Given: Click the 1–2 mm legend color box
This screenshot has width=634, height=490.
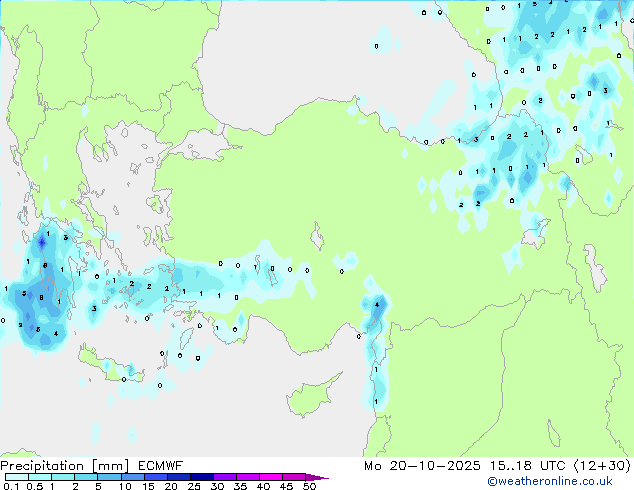Looking at the screenshot, I should pyautogui.click(x=63, y=477).
